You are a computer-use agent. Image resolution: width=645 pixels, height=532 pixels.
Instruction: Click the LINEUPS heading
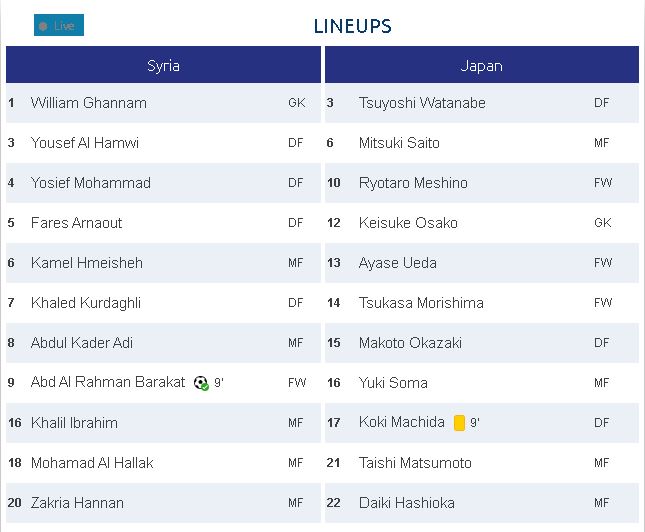click(x=353, y=26)
